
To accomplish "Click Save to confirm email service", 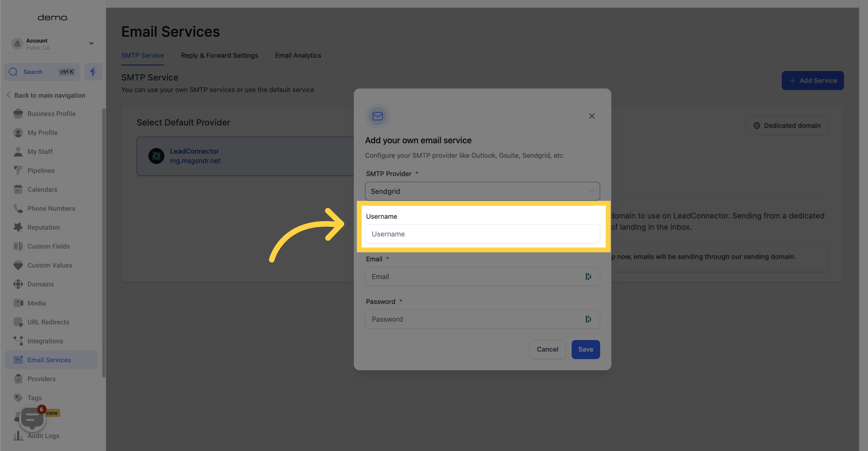I will pyautogui.click(x=585, y=349).
